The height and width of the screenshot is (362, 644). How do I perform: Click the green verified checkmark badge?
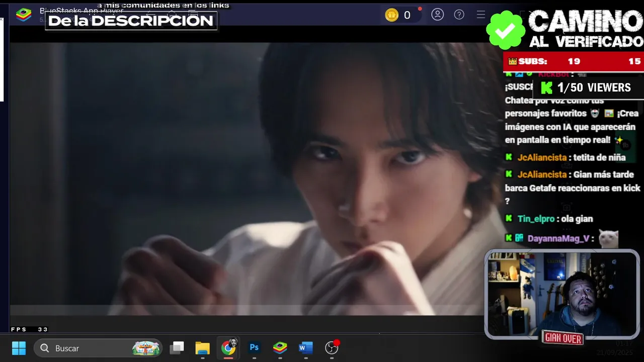(x=506, y=30)
